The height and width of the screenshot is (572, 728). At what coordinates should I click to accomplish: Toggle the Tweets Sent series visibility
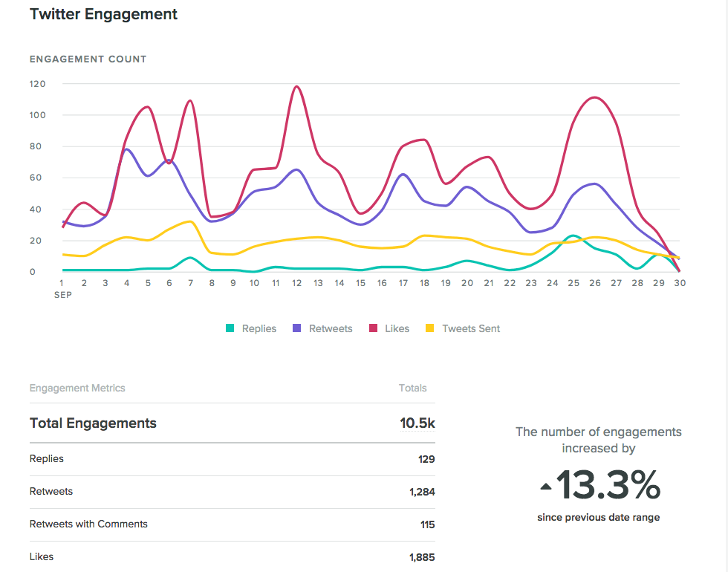463,328
